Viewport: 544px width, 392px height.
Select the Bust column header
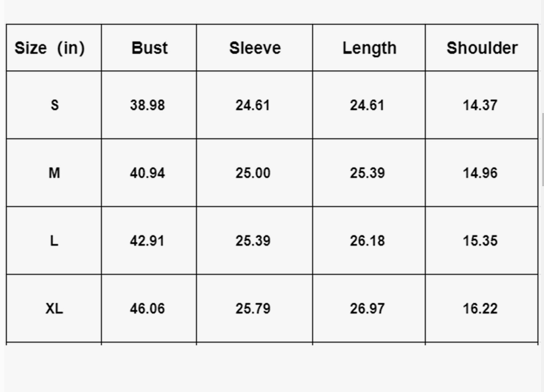click(149, 48)
